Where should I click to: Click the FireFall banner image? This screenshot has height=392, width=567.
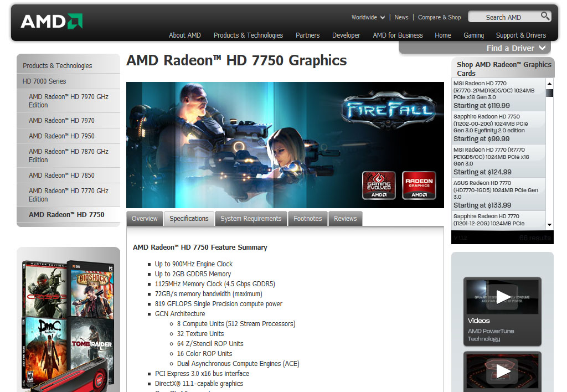click(x=285, y=145)
